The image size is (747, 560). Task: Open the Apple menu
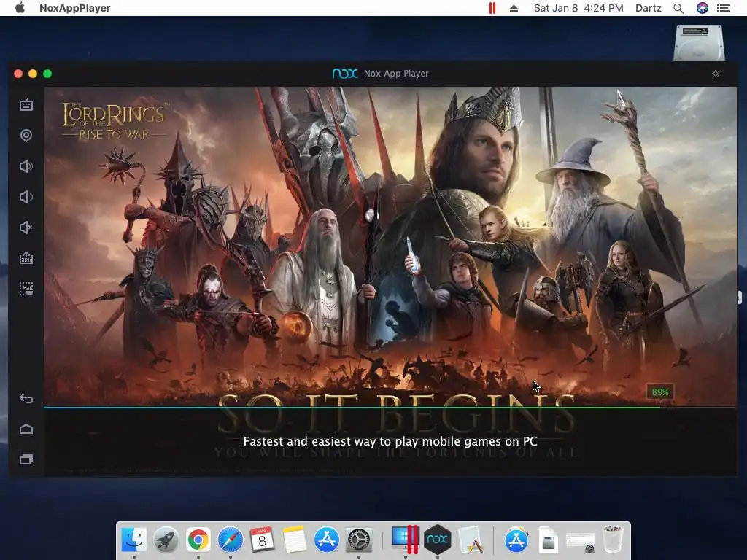click(20, 7)
